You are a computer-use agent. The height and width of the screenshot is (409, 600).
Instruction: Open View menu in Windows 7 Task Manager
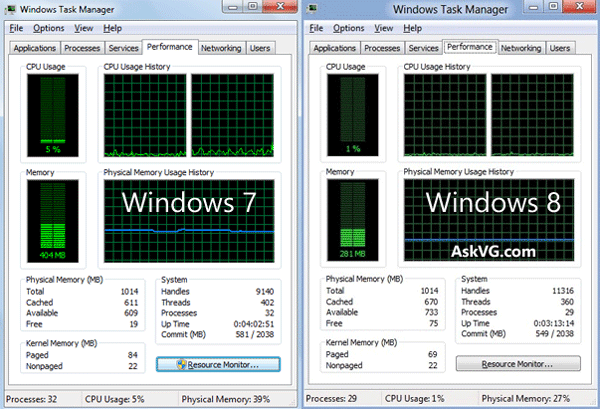coord(83,28)
